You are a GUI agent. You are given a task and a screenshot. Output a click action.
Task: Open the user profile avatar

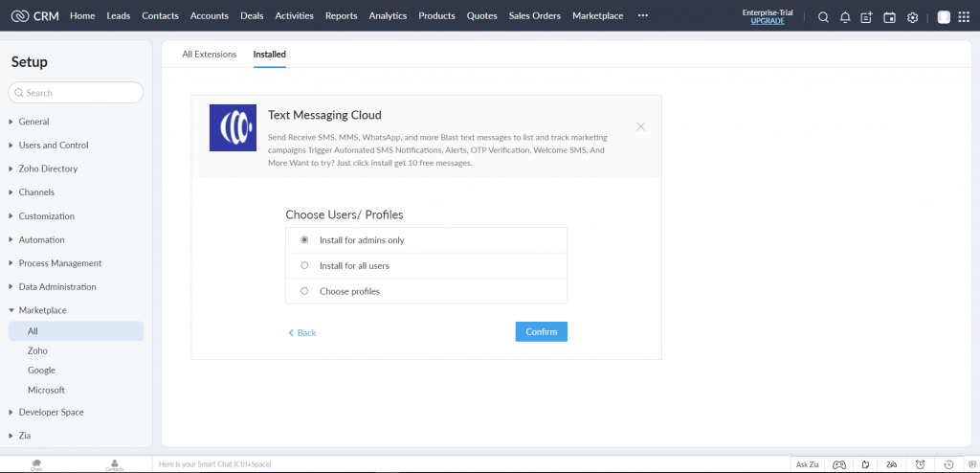(x=944, y=17)
